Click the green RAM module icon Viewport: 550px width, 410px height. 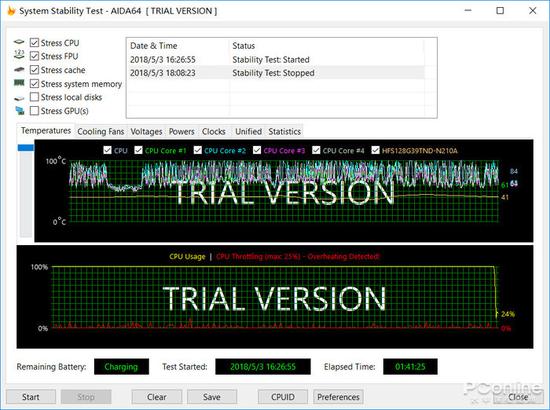[x=19, y=83]
